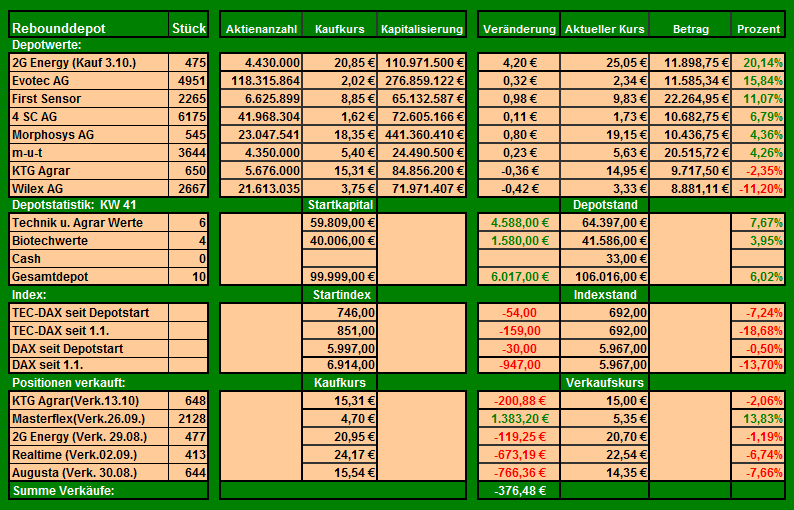This screenshot has width=794, height=510.
Task: Select KTG Agrar(Verk.13.10) row
Action: click(x=89, y=401)
